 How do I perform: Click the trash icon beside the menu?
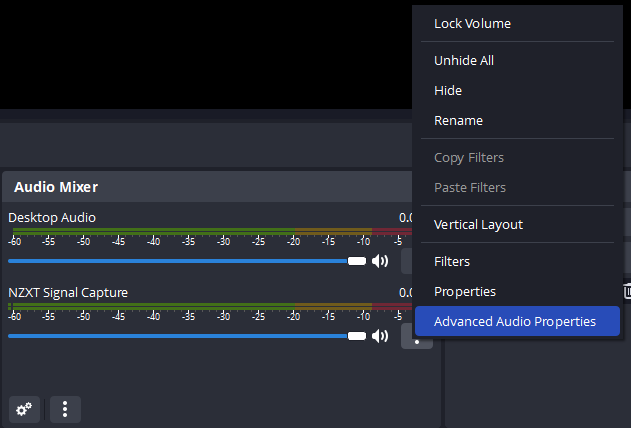click(x=627, y=291)
